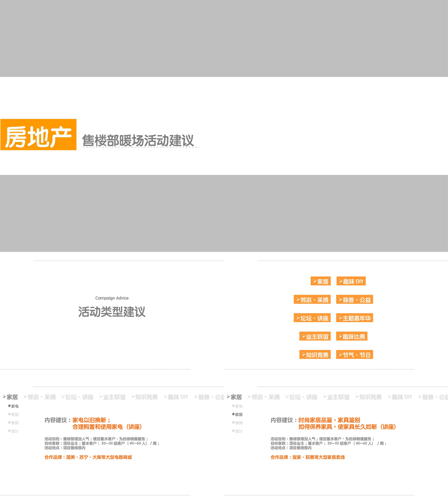Click the orange 趣味比赛 button

click(352, 336)
